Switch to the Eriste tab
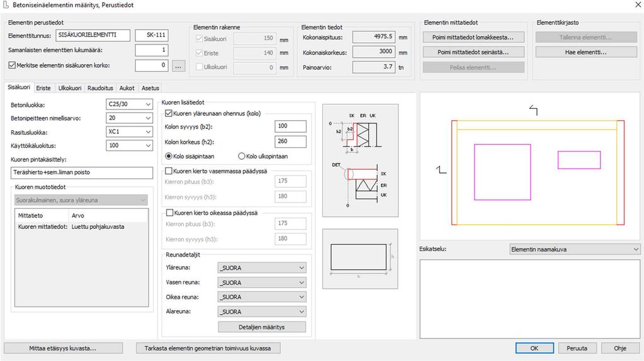Viewport: 644px width, 361px height. [43, 88]
